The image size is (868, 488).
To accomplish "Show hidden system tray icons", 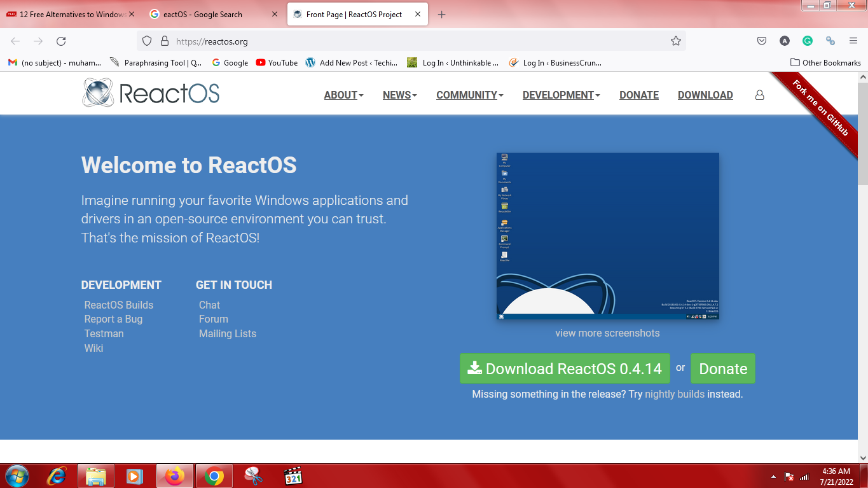I will 773,477.
